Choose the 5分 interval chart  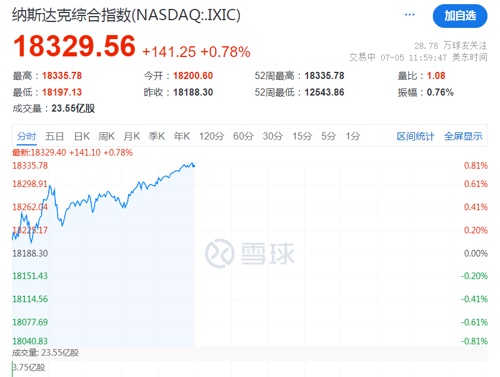pyautogui.click(x=329, y=136)
